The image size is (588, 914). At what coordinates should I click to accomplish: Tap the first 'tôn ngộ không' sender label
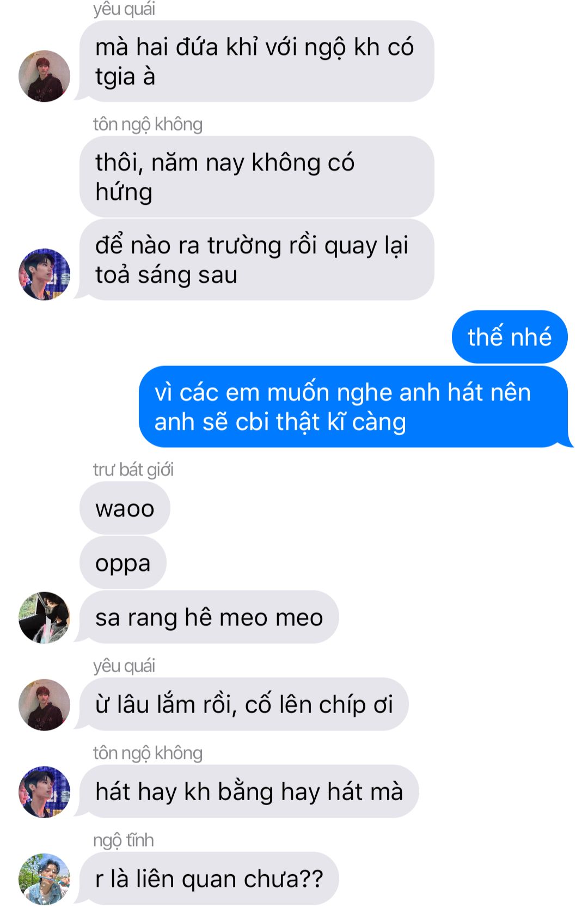click(x=148, y=124)
